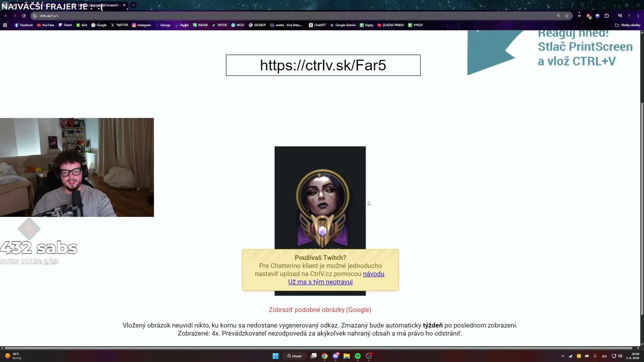This screenshot has width=644, height=362.
Task: Open the taskbar clock and date
Action: (x=633, y=356)
